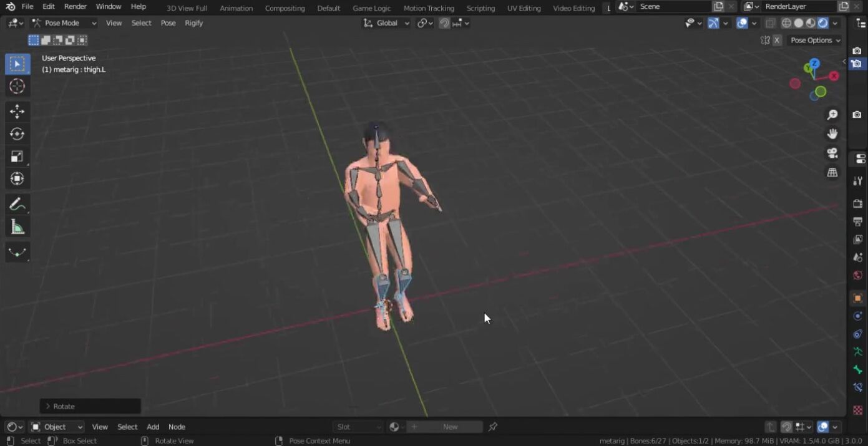Toggle snapping magnet in header

point(444,23)
